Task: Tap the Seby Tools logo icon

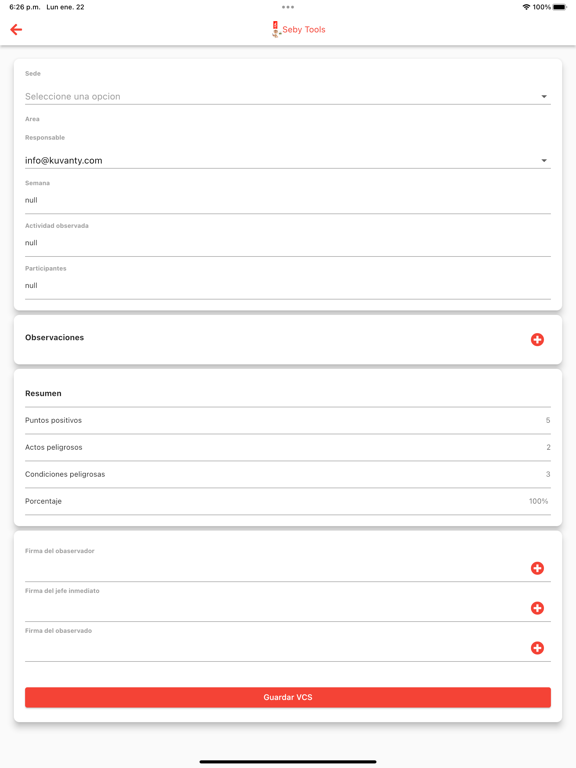Action: (276, 29)
